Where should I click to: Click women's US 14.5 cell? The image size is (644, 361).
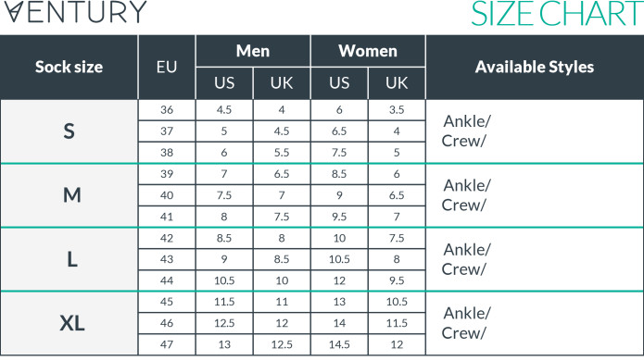(x=339, y=344)
